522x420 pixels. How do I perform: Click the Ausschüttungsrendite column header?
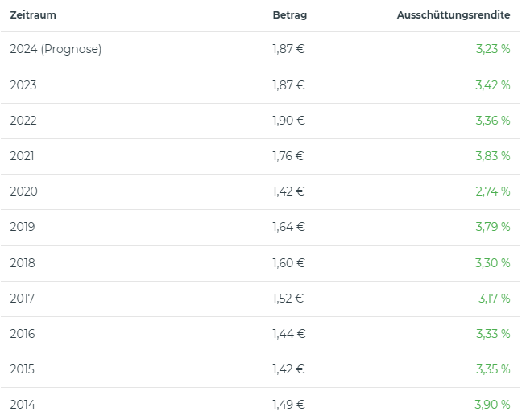pos(453,15)
